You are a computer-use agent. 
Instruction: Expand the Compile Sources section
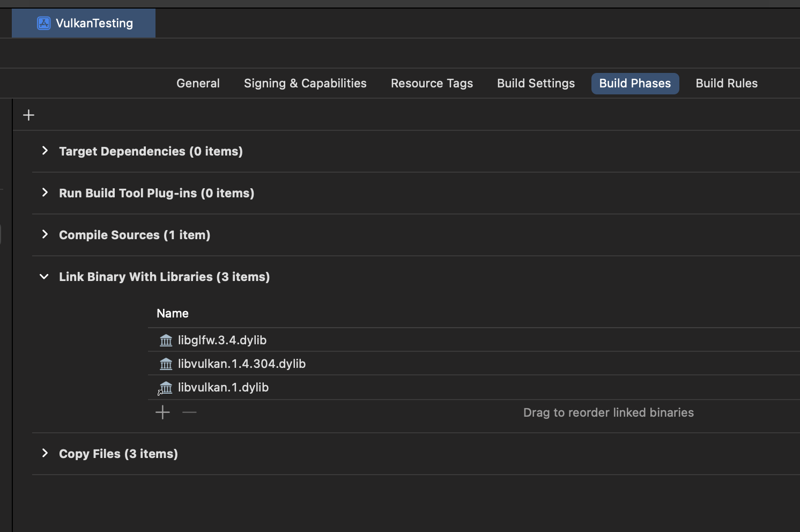click(45, 235)
